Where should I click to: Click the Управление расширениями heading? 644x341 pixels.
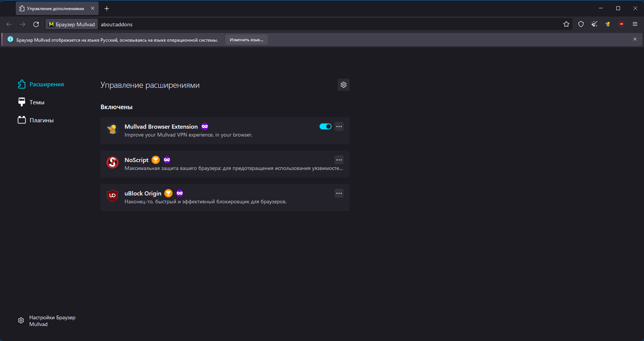(150, 85)
